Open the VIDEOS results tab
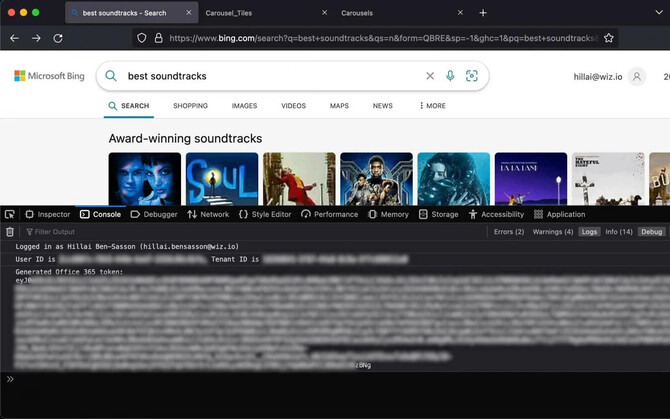670x419 pixels. 294,106
